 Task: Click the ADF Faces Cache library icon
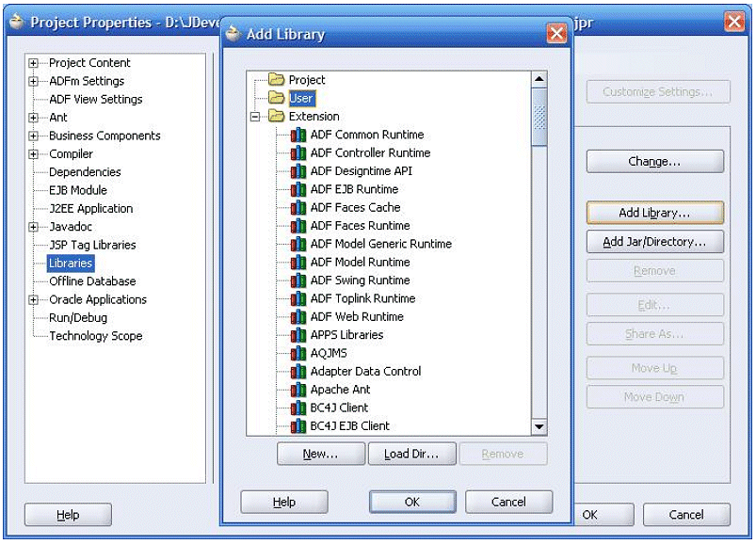coord(298,208)
